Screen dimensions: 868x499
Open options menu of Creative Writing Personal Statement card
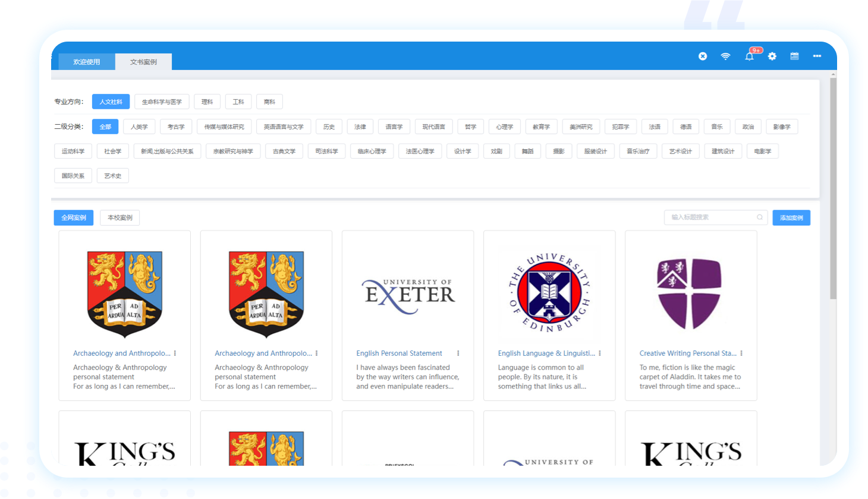tap(741, 353)
